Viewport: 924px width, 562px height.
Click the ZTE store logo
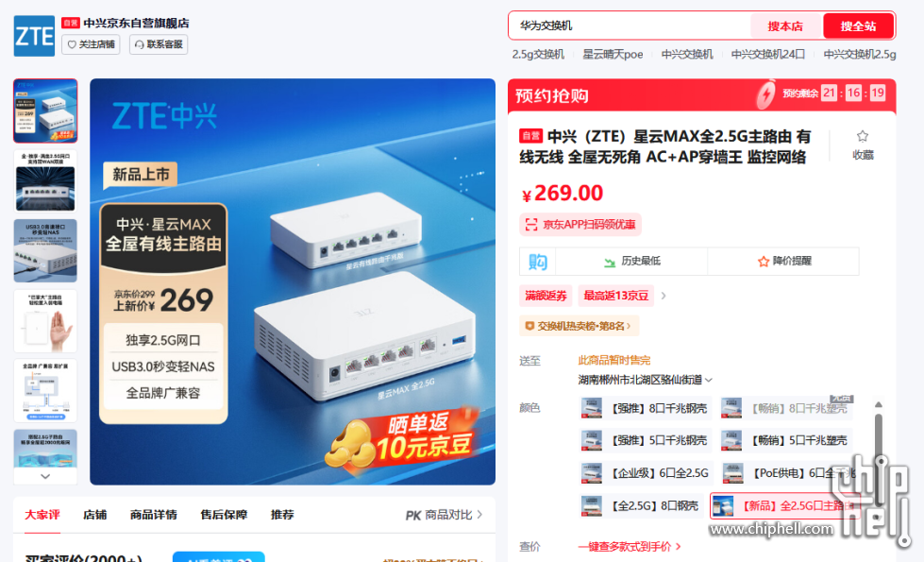34,36
